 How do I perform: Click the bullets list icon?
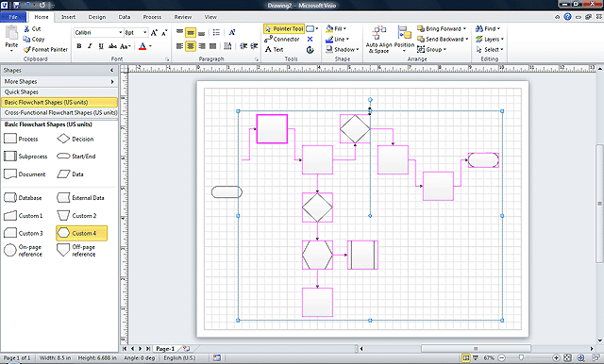point(216,33)
